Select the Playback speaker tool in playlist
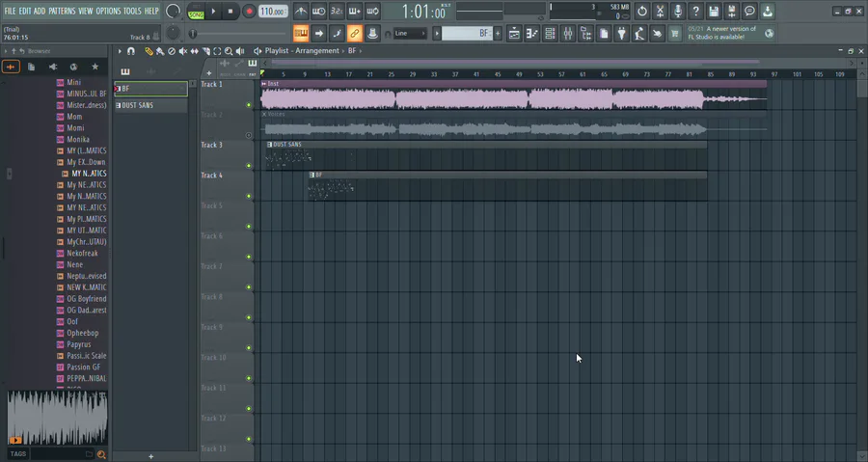The image size is (868, 462). pyautogui.click(x=240, y=51)
